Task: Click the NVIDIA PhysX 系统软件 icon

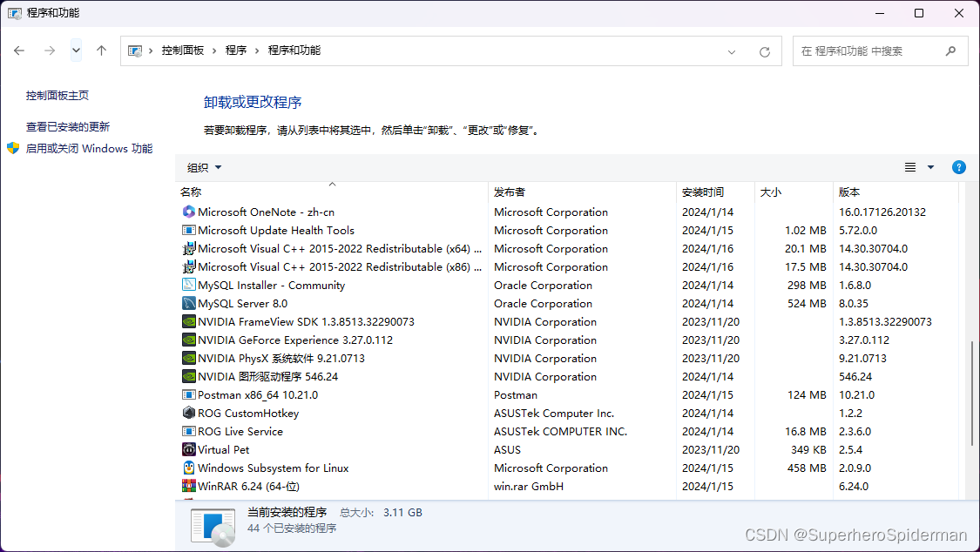Action: pyautogui.click(x=189, y=359)
